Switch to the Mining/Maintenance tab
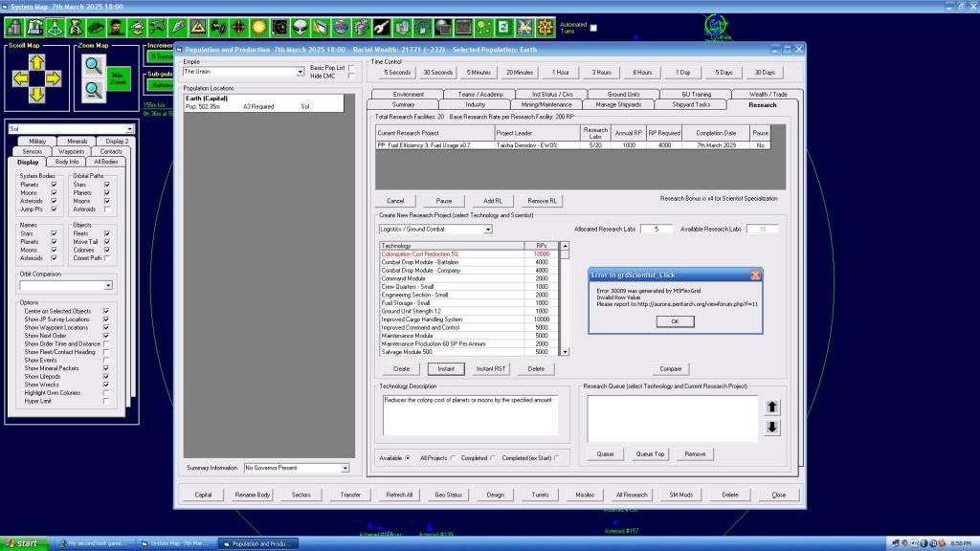980x551 pixels. pyautogui.click(x=546, y=105)
